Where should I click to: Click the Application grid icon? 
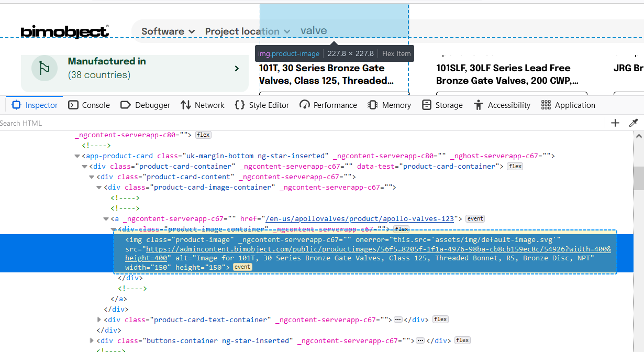(x=546, y=105)
